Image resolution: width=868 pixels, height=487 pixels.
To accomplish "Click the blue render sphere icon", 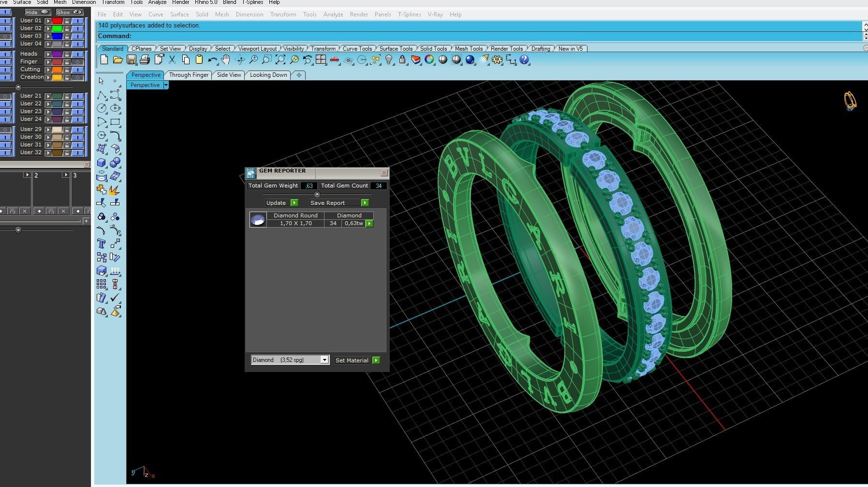I will coord(470,60).
